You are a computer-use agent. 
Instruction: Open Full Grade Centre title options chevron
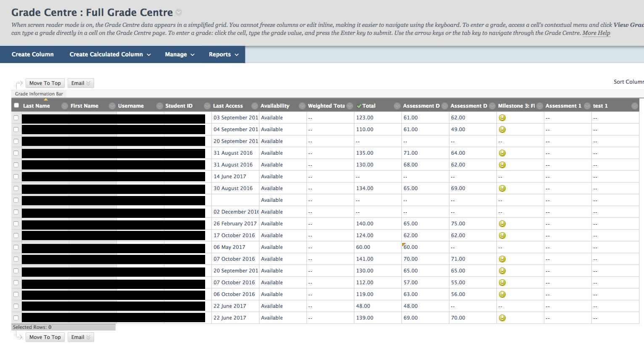coord(179,12)
